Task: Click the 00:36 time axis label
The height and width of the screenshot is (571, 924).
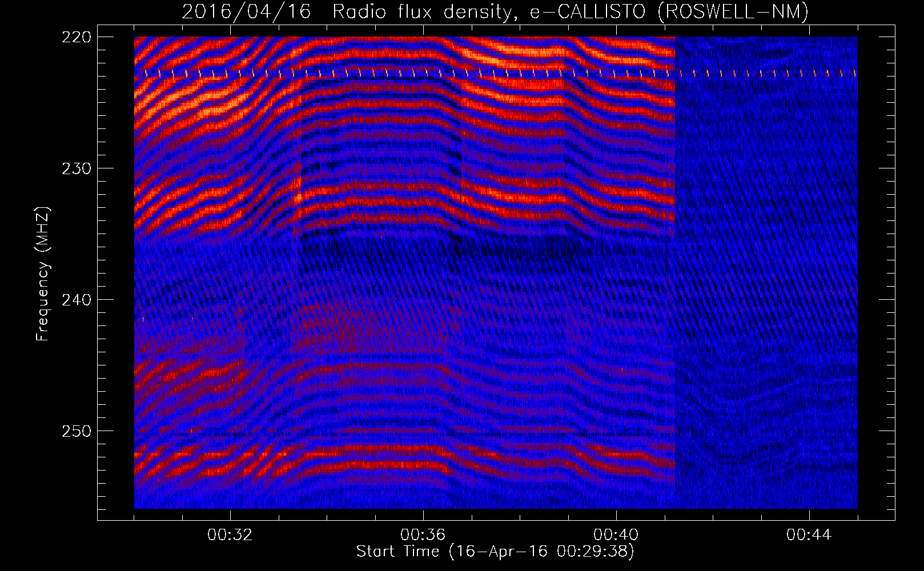Action: 423,535
